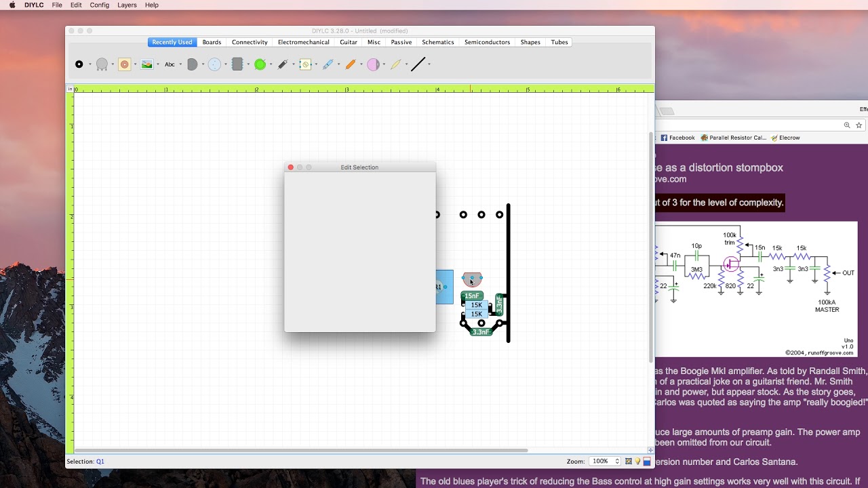Viewport: 868px width, 488px height.
Task: Switch to the Boards tab
Action: [x=212, y=42]
